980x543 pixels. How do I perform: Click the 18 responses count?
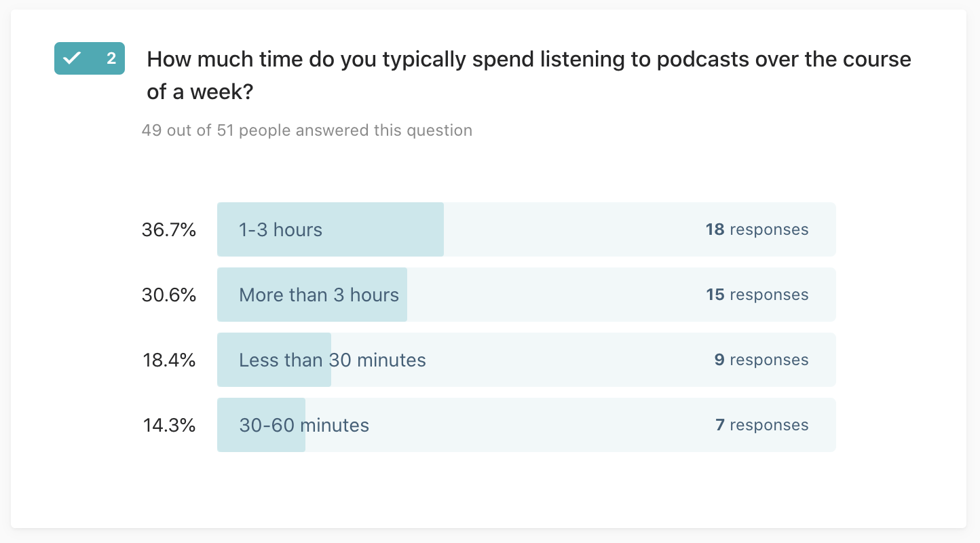(x=757, y=229)
